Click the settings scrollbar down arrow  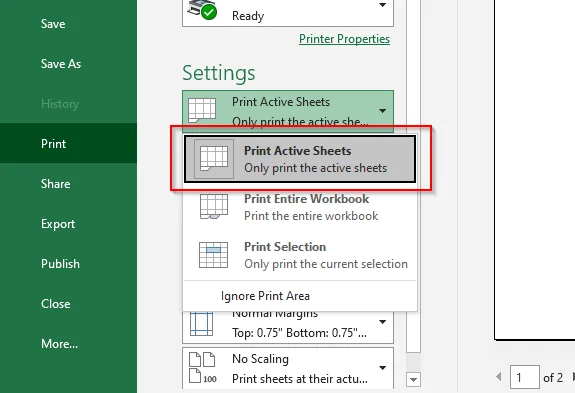point(414,380)
